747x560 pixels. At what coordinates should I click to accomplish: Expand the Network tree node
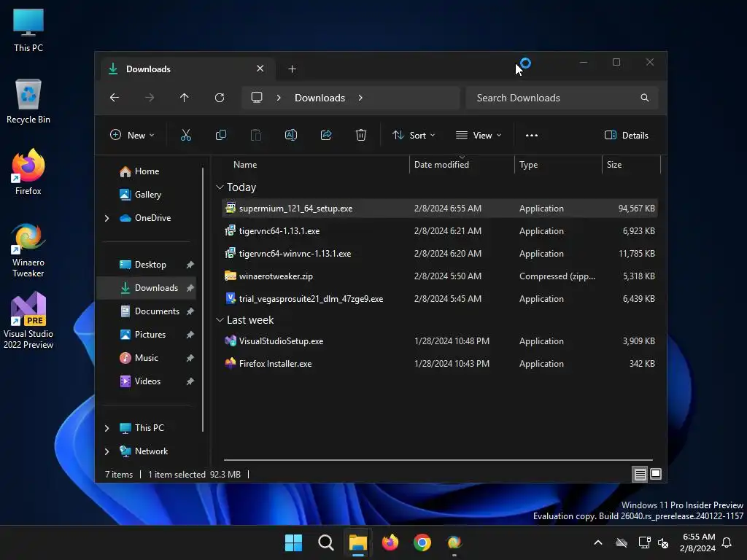point(107,451)
